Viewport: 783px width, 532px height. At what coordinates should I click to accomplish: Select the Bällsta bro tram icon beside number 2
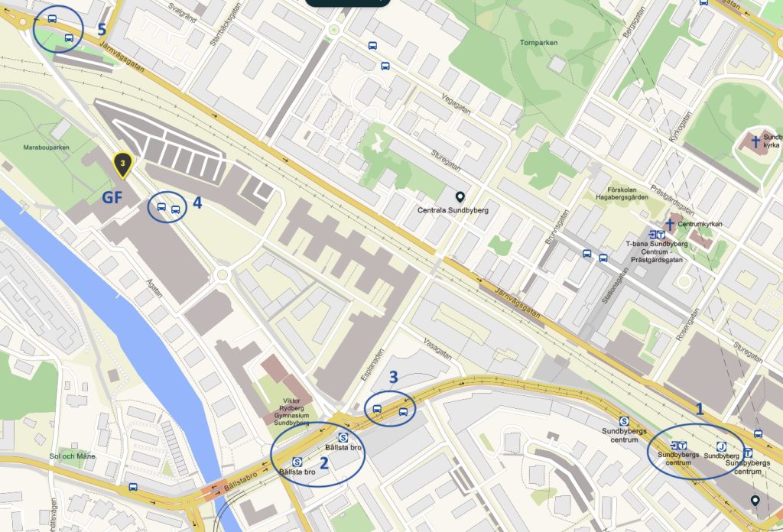297,462
